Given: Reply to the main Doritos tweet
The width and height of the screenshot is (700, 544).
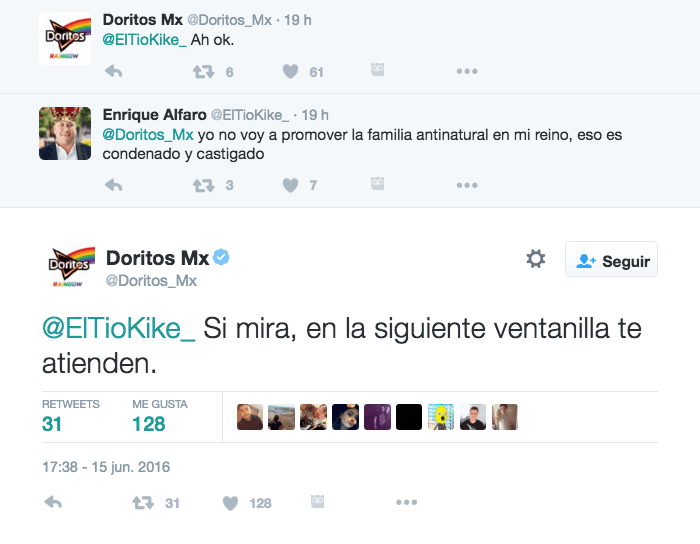Looking at the screenshot, I should pyautogui.click(x=53, y=502).
